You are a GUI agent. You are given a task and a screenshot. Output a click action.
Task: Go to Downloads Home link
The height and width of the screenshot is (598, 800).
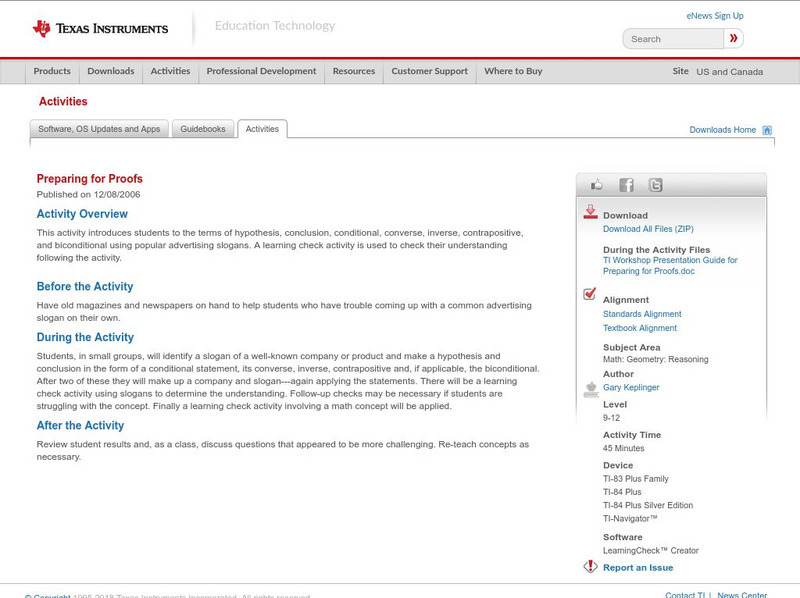coord(722,130)
